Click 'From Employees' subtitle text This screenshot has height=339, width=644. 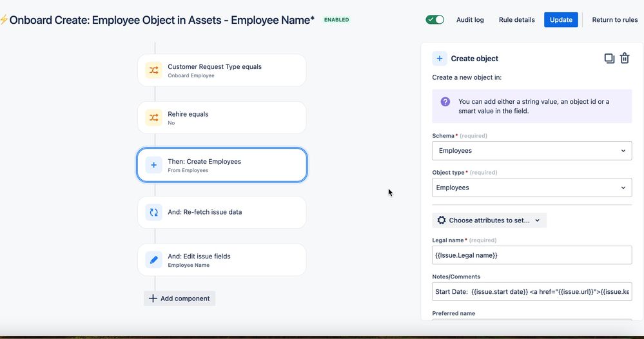pos(188,170)
